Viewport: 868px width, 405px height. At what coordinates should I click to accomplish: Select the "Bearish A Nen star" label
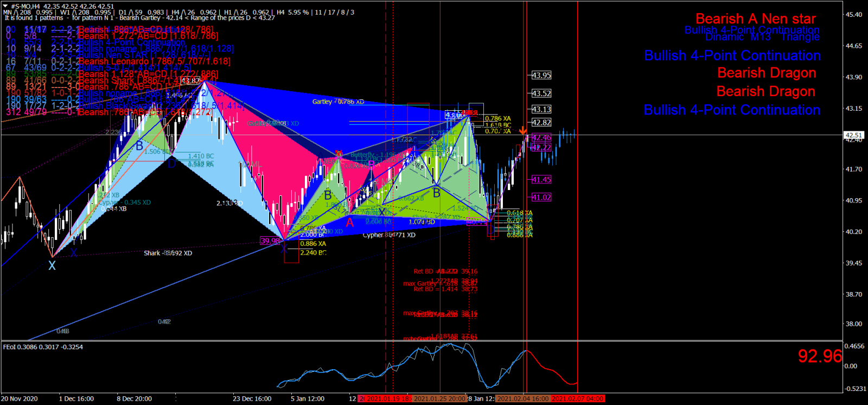(756, 19)
